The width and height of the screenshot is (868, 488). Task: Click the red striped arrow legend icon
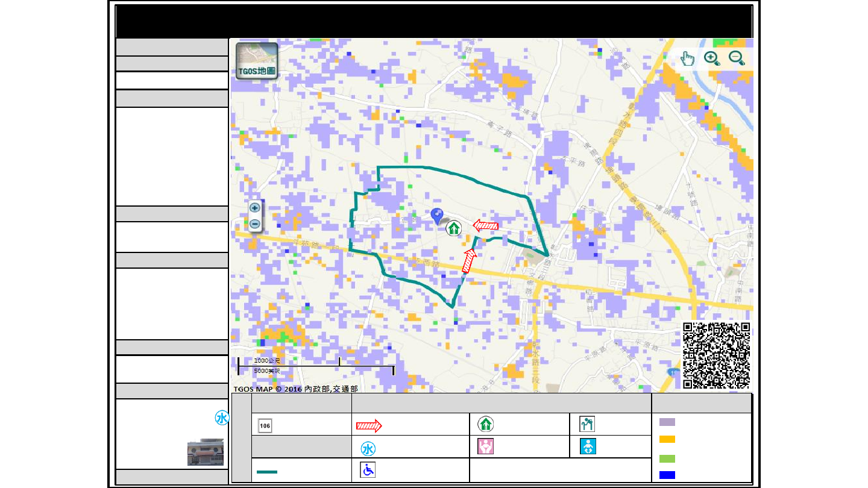click(x=369, y=426)
